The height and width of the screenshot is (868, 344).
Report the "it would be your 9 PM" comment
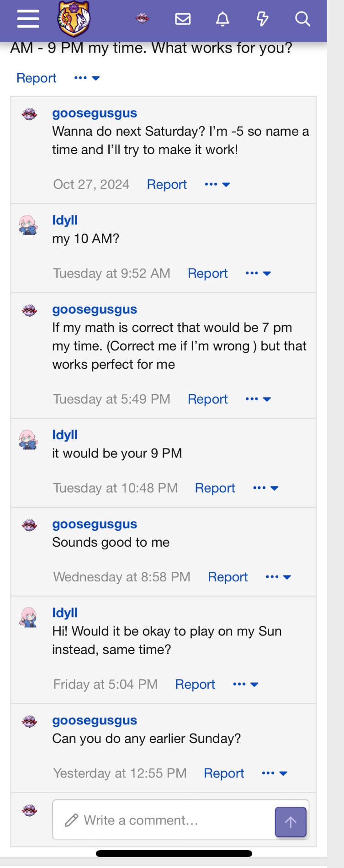pos(215,488)
